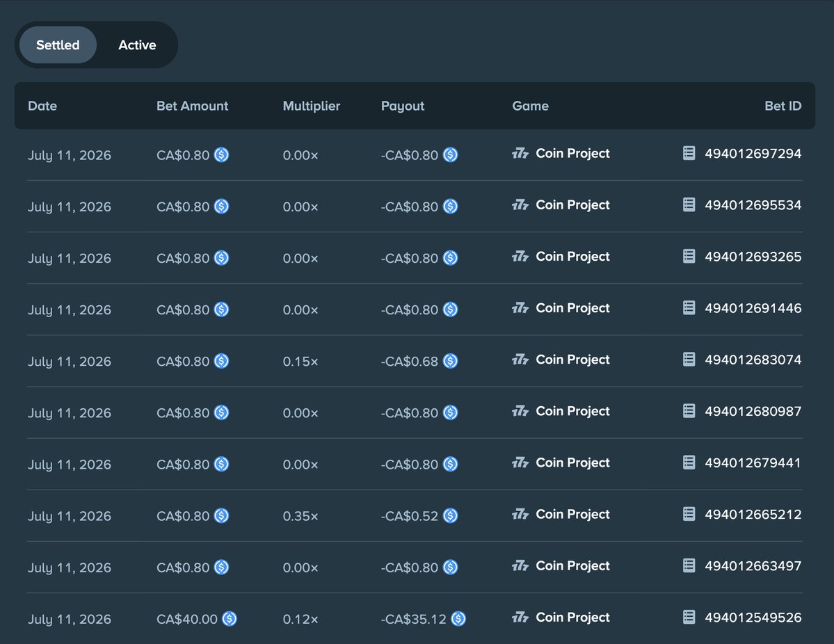This screenshot has width=834, height=644.
Task: Open bet ID 494012665212
Action: pyautogui.click(x=753, y=515)
